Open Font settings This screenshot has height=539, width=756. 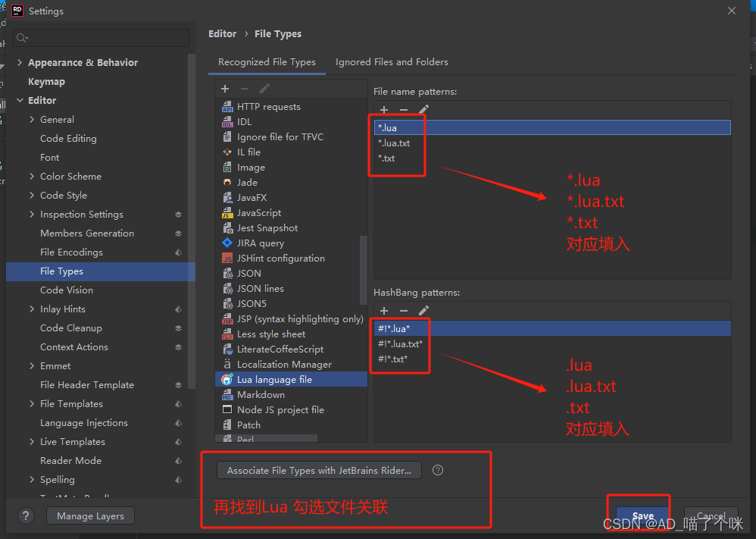tap(49, 158)
